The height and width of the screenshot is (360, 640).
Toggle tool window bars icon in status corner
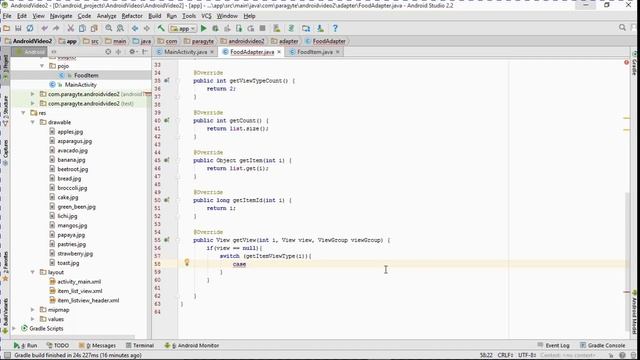(x=7, y=356)
